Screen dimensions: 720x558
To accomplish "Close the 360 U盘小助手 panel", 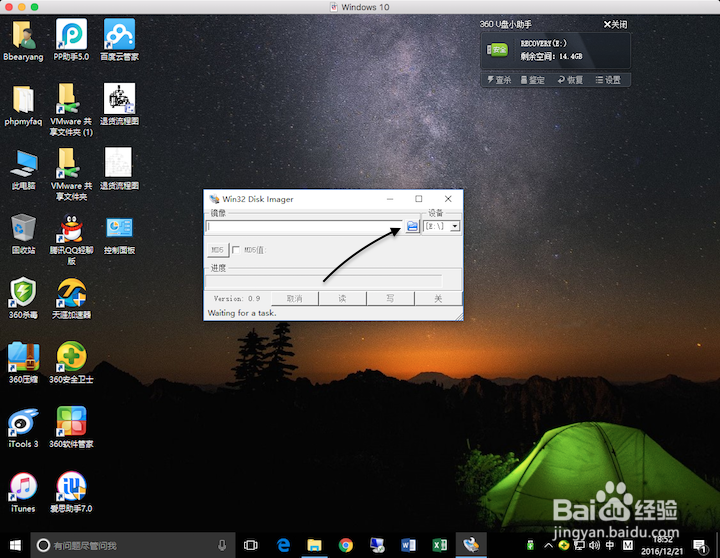I will [615, 24].
